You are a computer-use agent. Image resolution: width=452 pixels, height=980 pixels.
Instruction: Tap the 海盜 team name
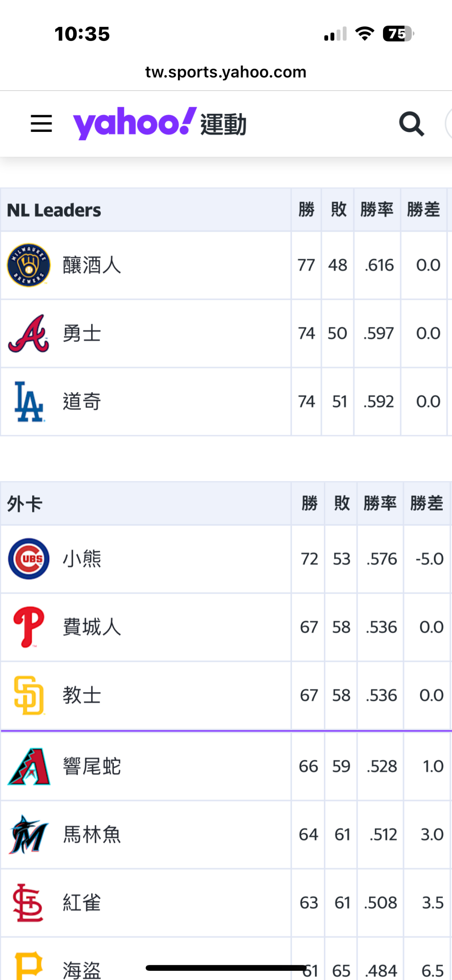82,970
